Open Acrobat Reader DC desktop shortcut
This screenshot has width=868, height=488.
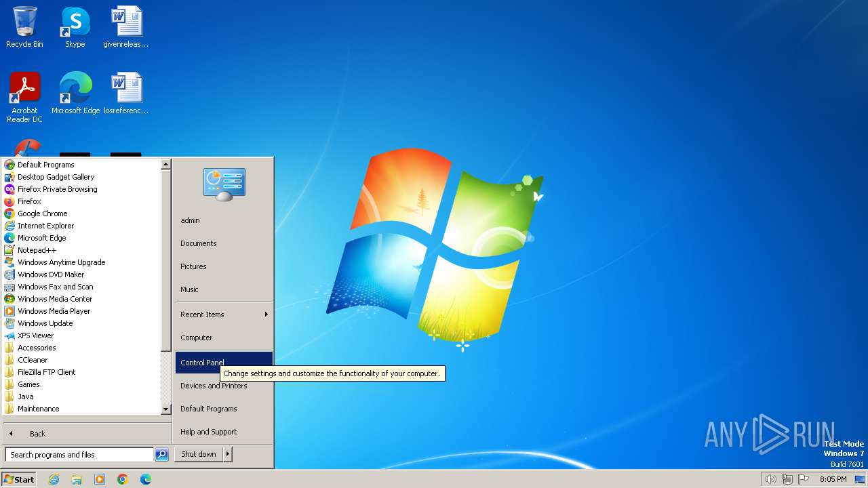click(24, 98)
